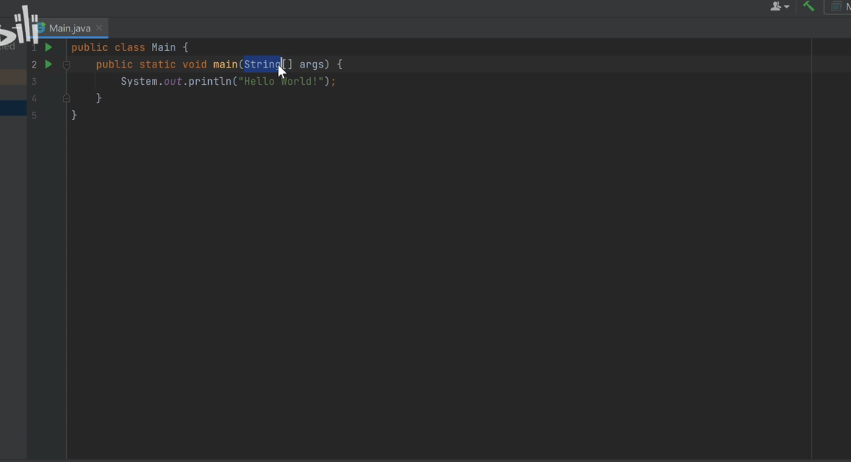Viewport: 851px width, 462px height.
Task: Build the project with the green hammer
Action: click(809, 6)
